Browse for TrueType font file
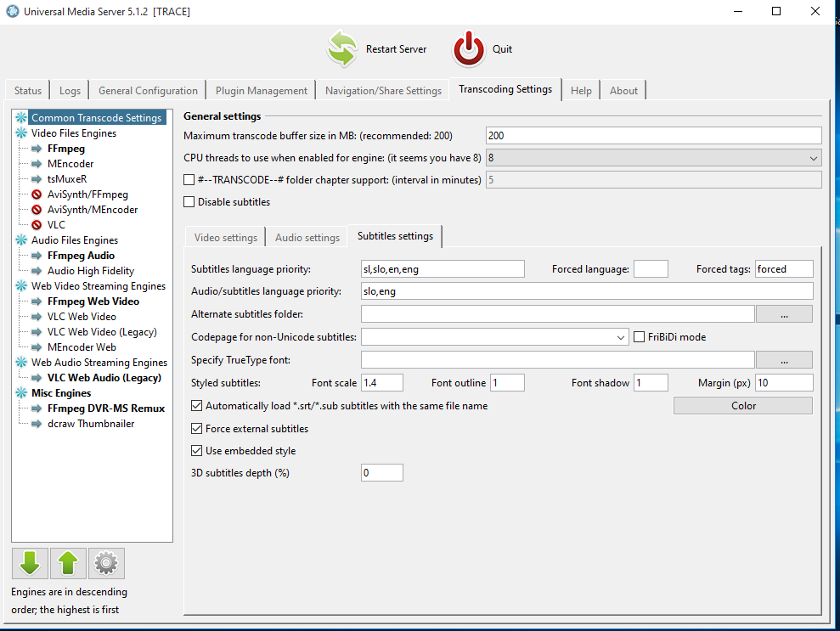This screenshot has width=840, height=631. tap(784, 360)
